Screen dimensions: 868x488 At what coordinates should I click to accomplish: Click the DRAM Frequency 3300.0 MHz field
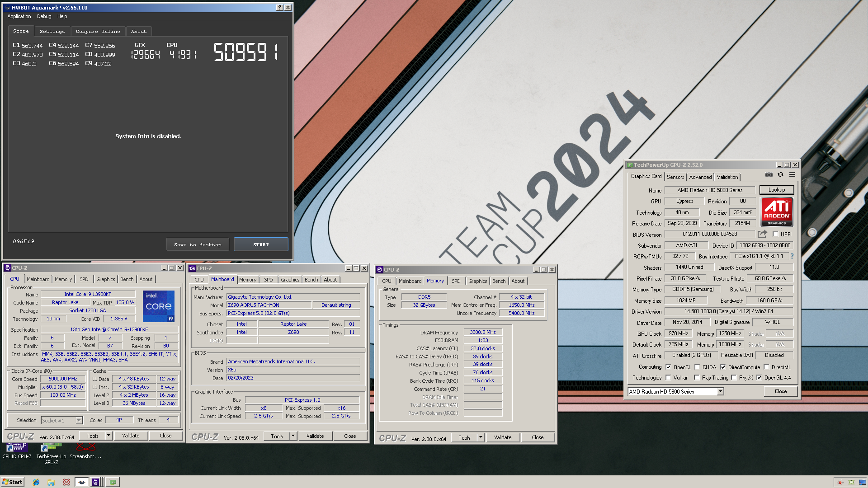(x=482, y=332)
